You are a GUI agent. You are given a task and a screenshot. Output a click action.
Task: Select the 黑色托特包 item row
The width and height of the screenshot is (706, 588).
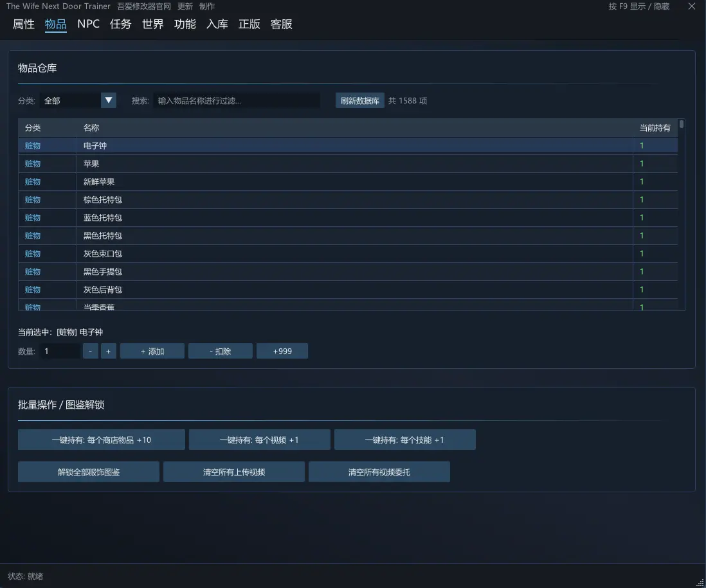point(348,236)
